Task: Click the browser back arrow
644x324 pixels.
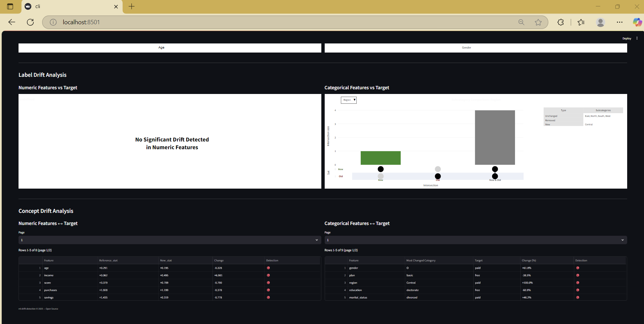Action: (12, 22)
